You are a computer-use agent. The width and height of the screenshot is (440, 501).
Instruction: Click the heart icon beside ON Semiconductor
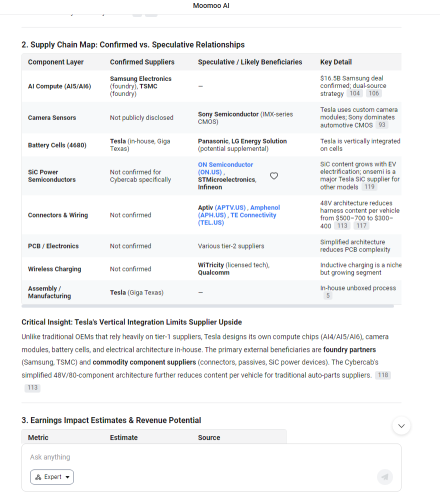coord(274,176)
